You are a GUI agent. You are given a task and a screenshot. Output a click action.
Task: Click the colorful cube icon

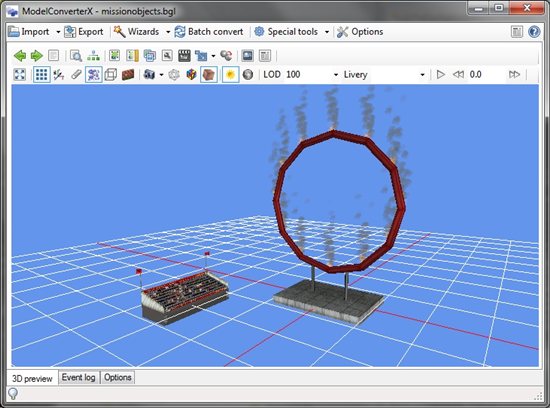tap(191, 74)
